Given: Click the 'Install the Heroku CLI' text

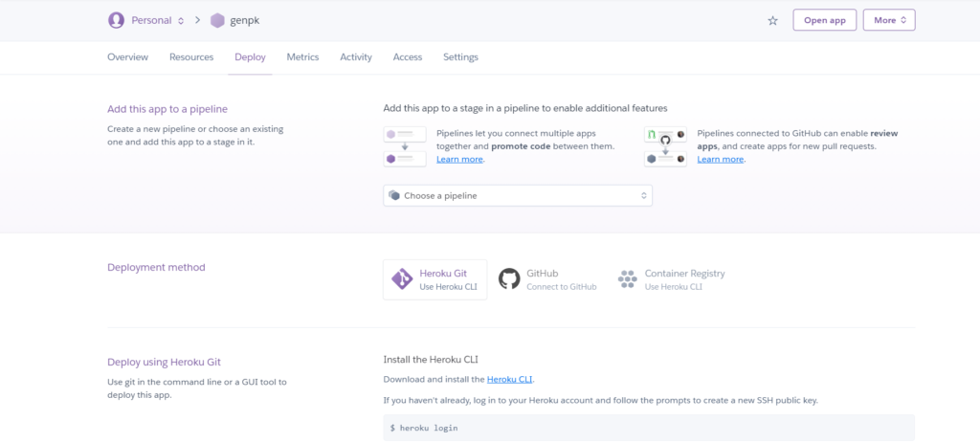Looking at the screenshot, I should click(431, 359).
